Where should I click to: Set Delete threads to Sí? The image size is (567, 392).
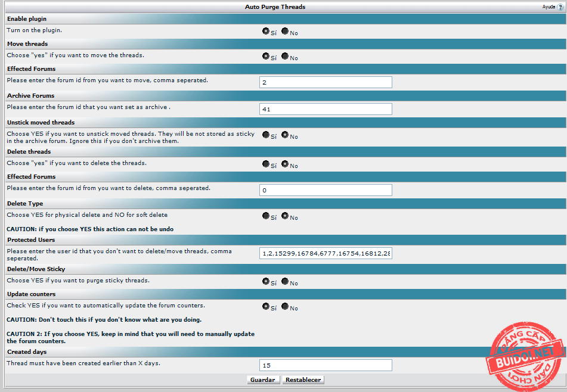pos(266,164)
